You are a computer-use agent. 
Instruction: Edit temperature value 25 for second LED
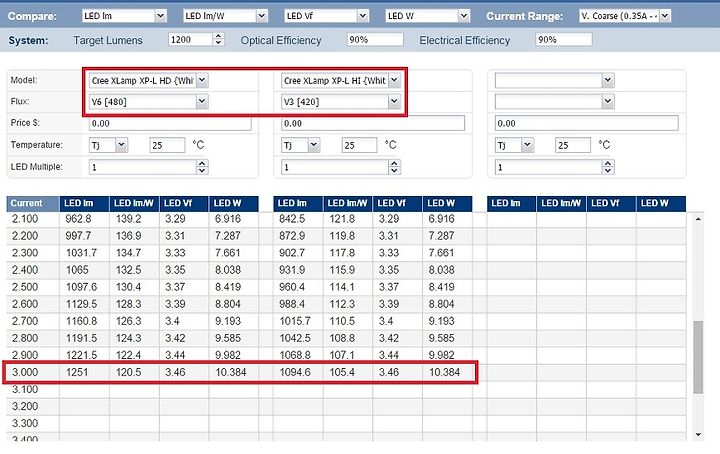[360, 146]
